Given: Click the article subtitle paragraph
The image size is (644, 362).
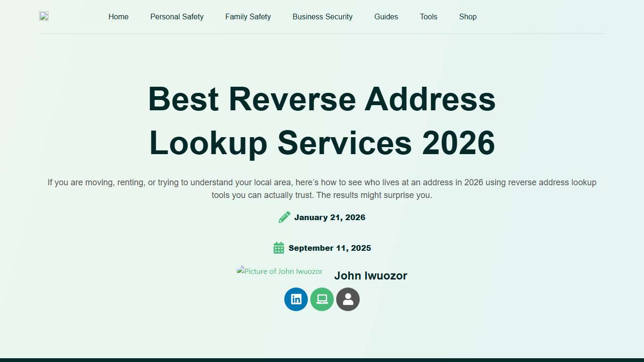Looking at the screenshot, I should (322, 189).
